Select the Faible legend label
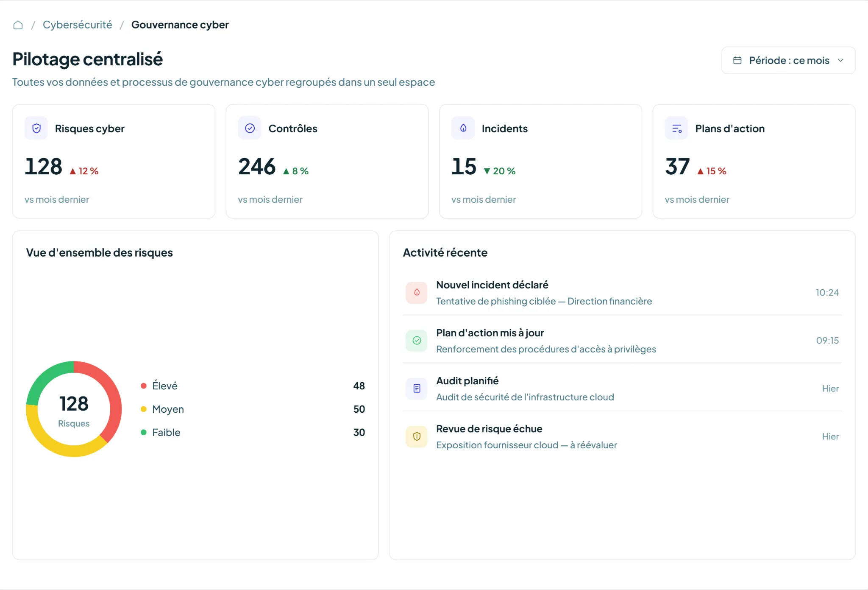The image size is (868, 590). (x=167, y=432)
